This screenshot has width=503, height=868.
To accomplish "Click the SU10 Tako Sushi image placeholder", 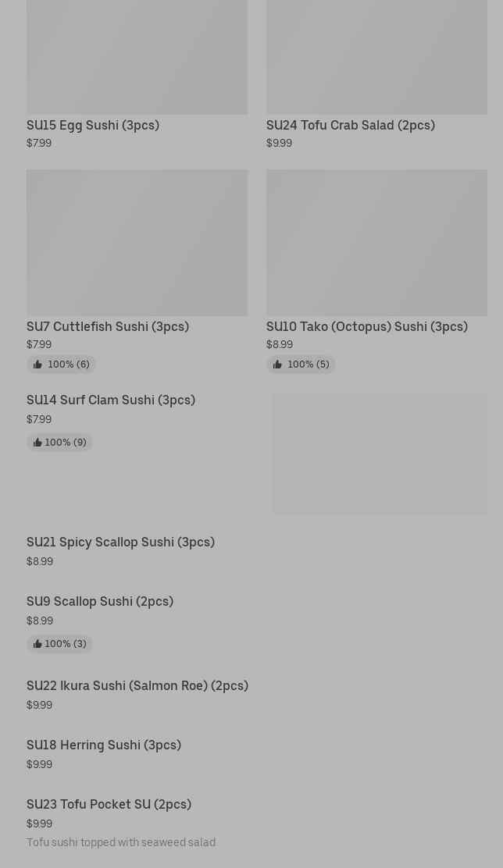I will point(376,243).
